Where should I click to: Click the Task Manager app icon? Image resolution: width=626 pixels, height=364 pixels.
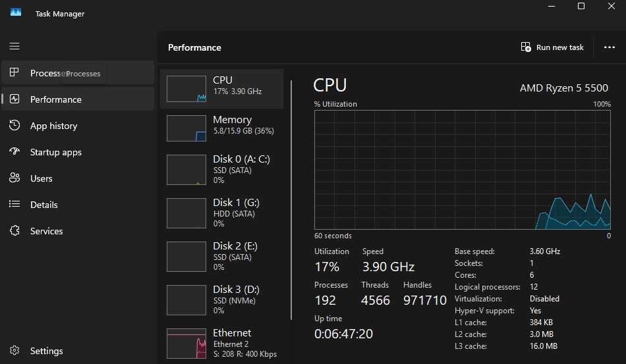16,13
